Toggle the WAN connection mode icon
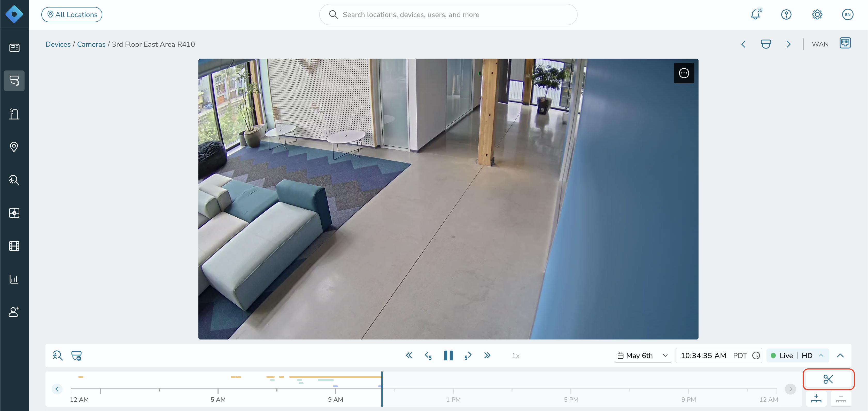Image resolution: width=868 pixels, height=411 pixels. (845, 43)
